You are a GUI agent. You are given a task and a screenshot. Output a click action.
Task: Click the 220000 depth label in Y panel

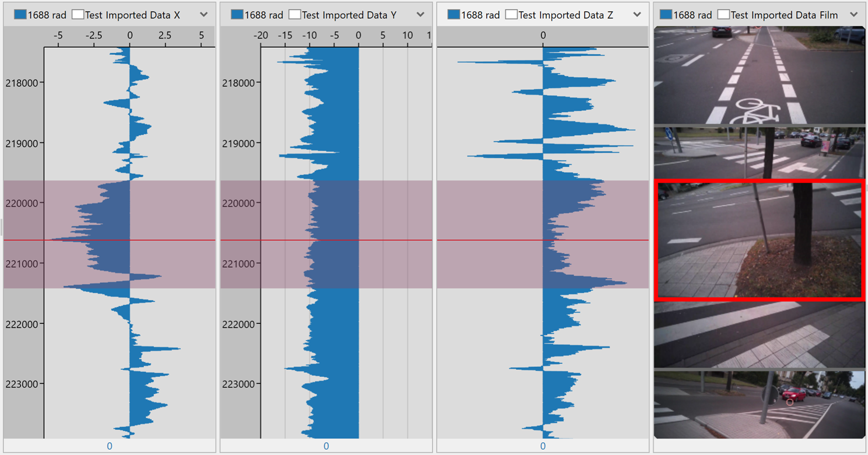pos(239,204)
